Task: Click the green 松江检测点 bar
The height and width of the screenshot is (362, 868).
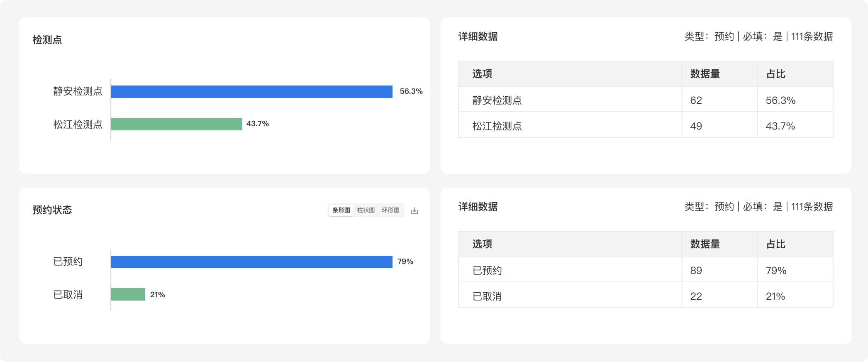Action: [177, 124]
